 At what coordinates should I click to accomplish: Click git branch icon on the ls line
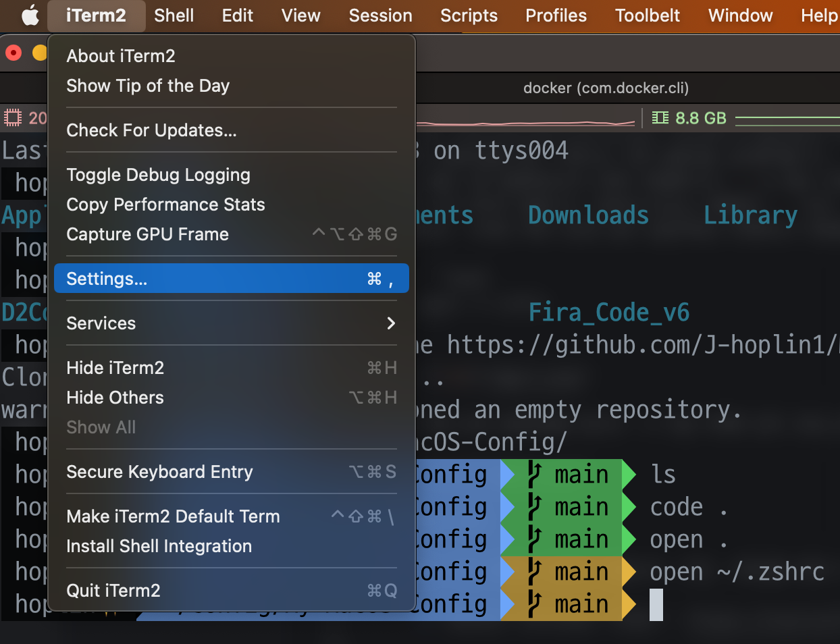(534, 475)
